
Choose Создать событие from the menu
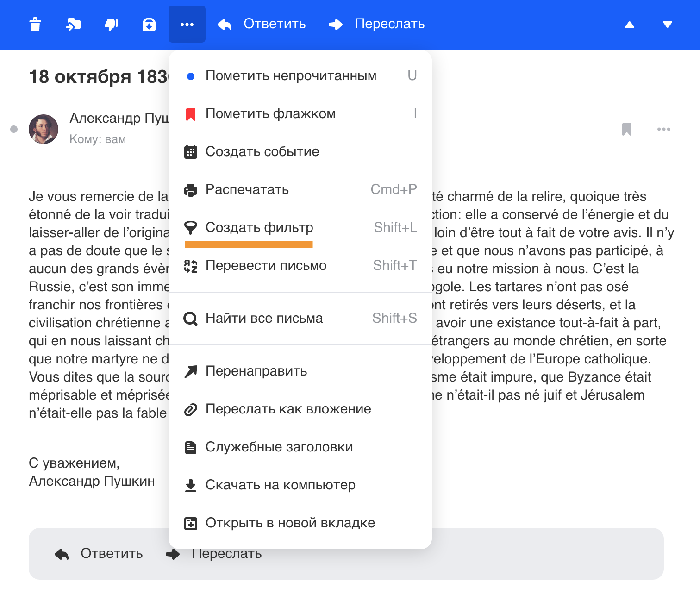(x=300, y=151)
